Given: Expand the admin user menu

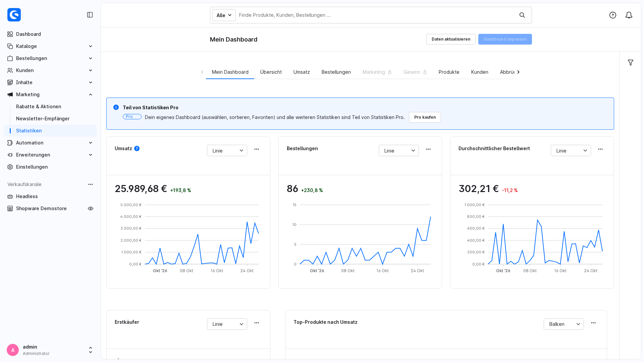Looking at the screenshot, I should 91,350.
